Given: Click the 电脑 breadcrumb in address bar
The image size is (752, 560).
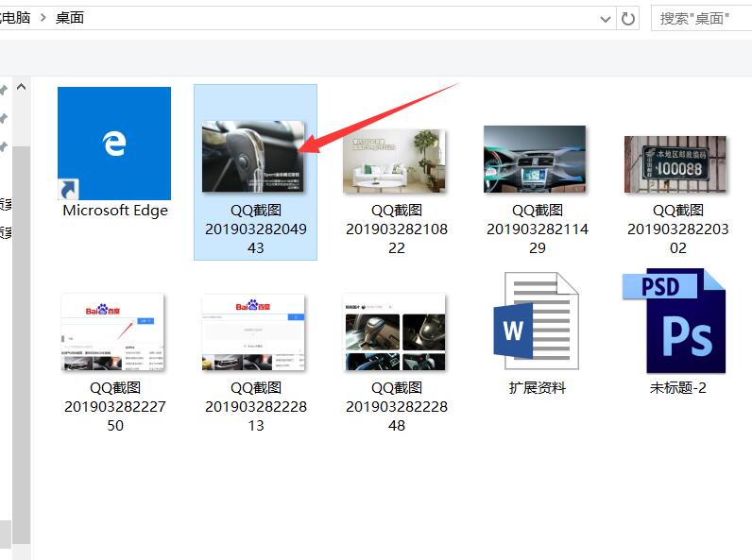Looking at the screenshot, I should tap(13, 18).
